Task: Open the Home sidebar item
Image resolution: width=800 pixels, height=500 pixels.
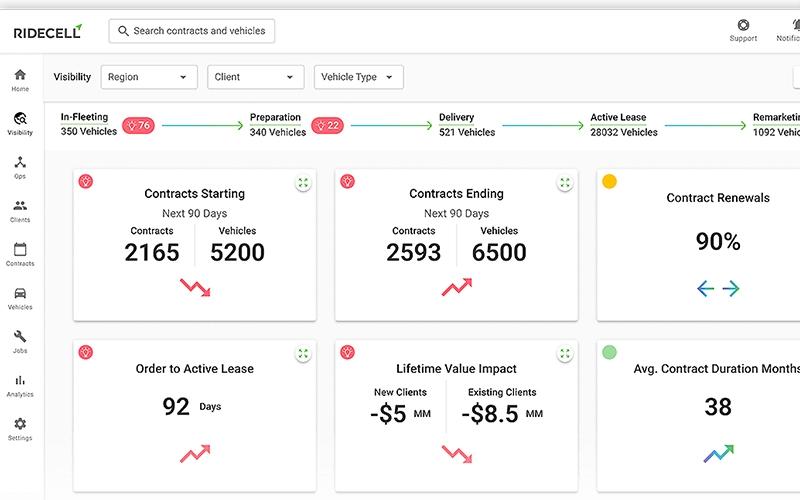Action: 20,80
